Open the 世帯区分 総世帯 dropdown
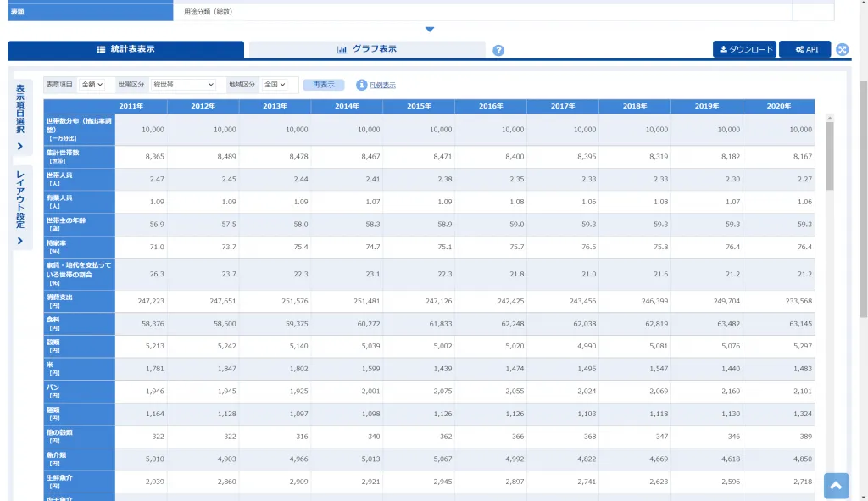The image size is (868, 501). pyautogui.click(x=183, y=85)
